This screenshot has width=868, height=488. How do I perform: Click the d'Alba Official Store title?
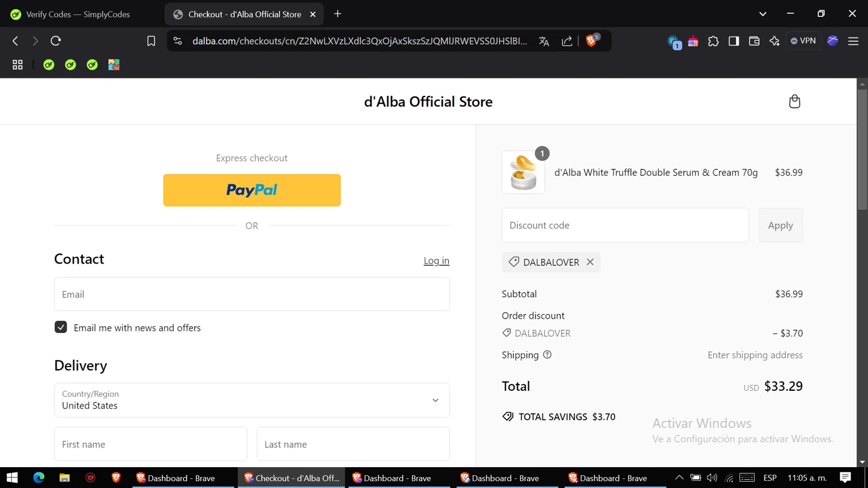(x=428, y=102)
